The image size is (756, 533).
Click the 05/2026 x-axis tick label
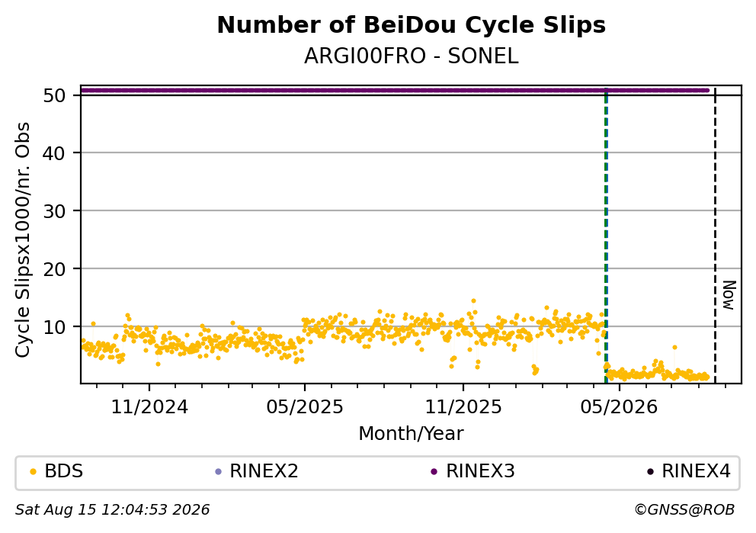[x=619, y=407]
